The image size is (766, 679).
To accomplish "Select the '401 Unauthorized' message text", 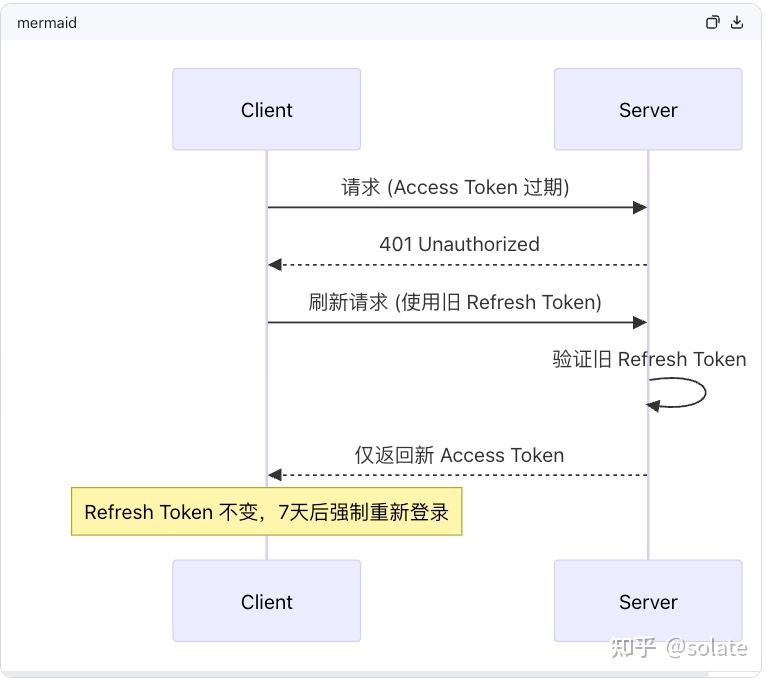I will click(x=459, y=244).
